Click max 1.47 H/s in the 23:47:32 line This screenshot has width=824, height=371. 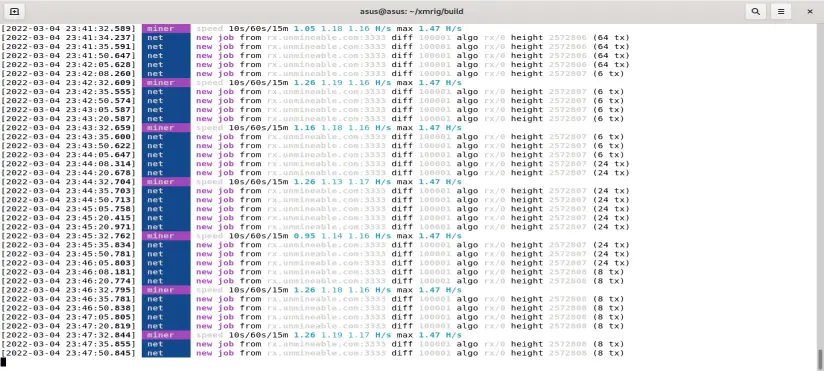point(429,335)
